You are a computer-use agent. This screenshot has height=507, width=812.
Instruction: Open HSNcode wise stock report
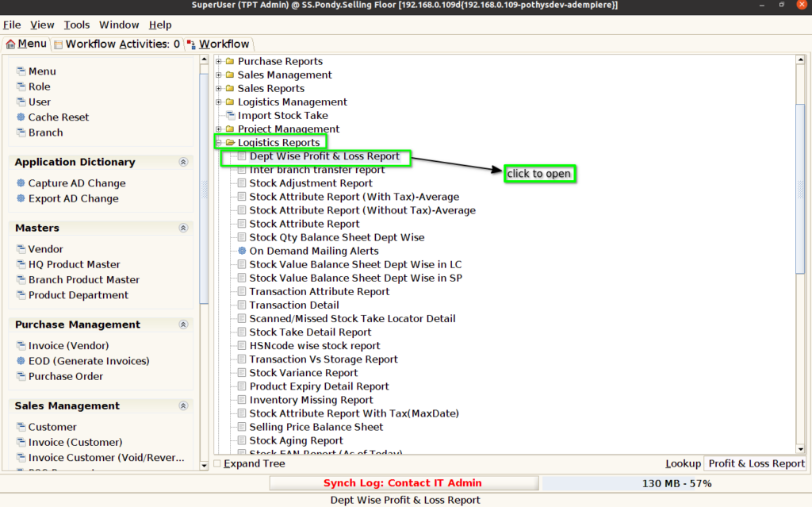[x=314, y=345]
